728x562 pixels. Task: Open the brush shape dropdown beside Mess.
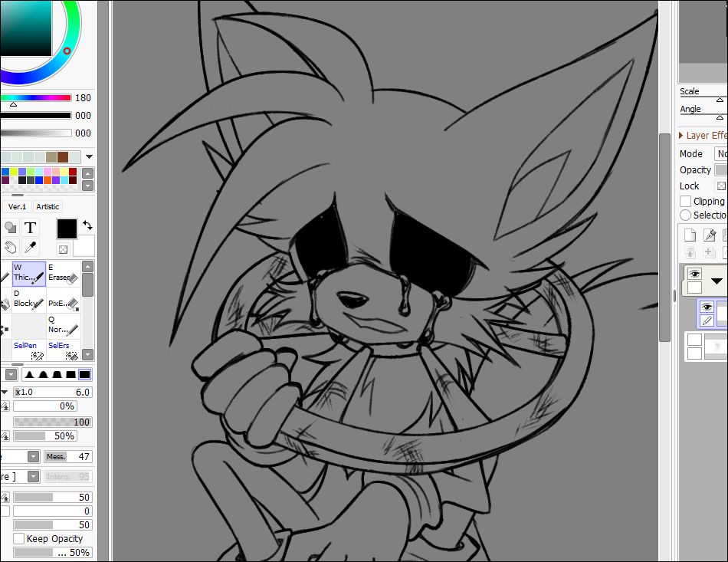[34, 456]
